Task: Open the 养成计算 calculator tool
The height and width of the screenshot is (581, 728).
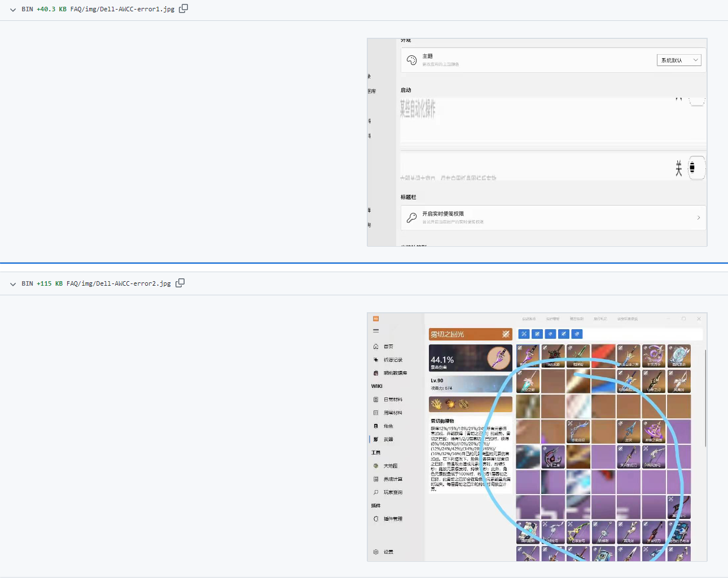Action: tap(392, 479)
